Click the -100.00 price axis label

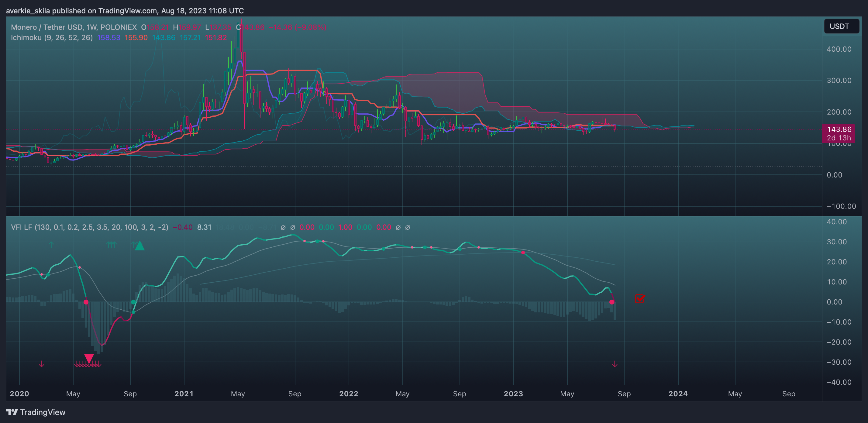click(841, 206)
